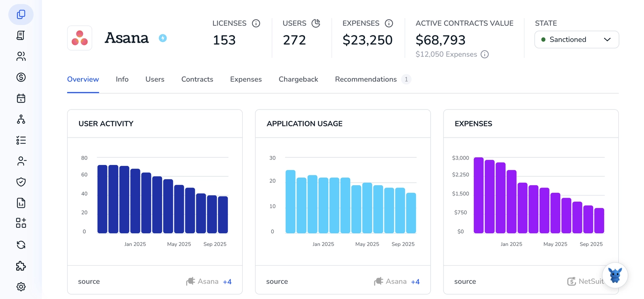The image size is (644, 299).
Task: Open the users icon in the sidebar
Action: tap(21, 56)
